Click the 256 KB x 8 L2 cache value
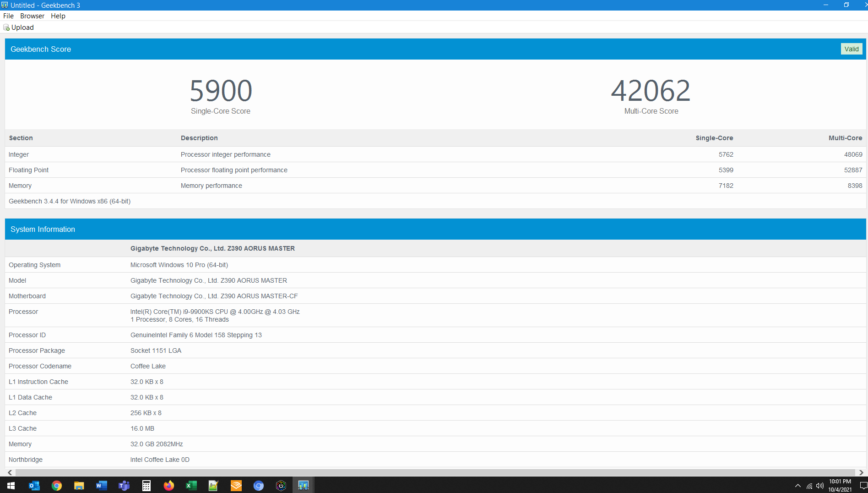This screenshot has width=868, height=493. coord(146,413)
